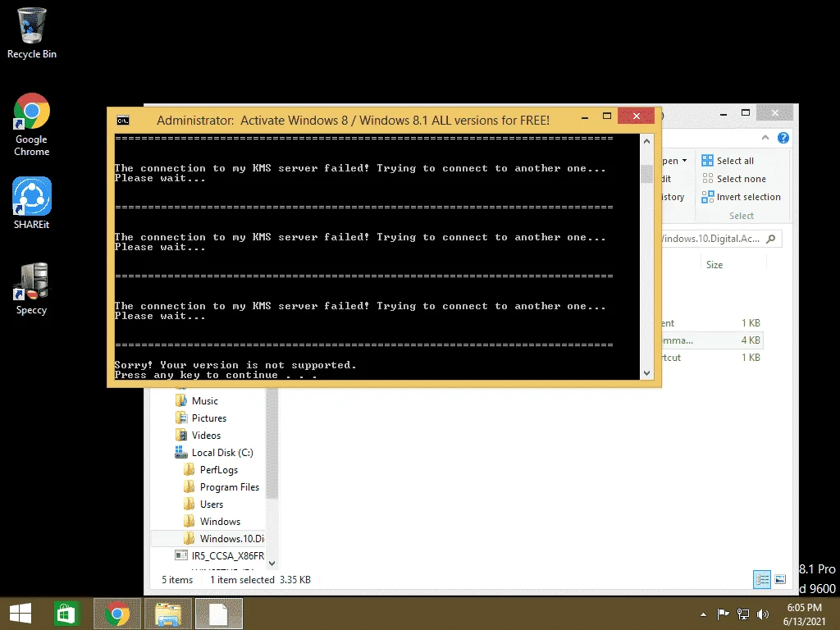
Task: Click the search magnifier in Explorer
Action: [x=771, y=239]
